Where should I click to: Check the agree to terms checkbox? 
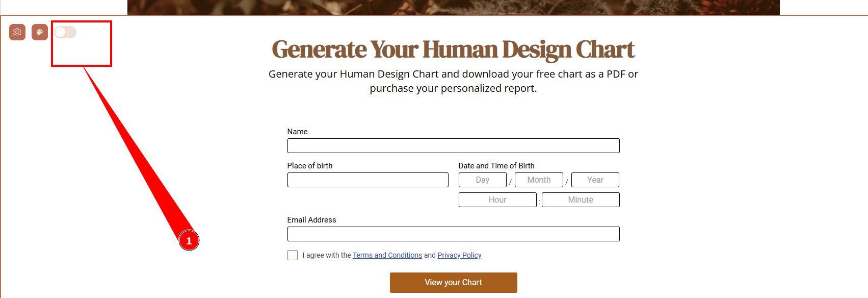point(293,255)
